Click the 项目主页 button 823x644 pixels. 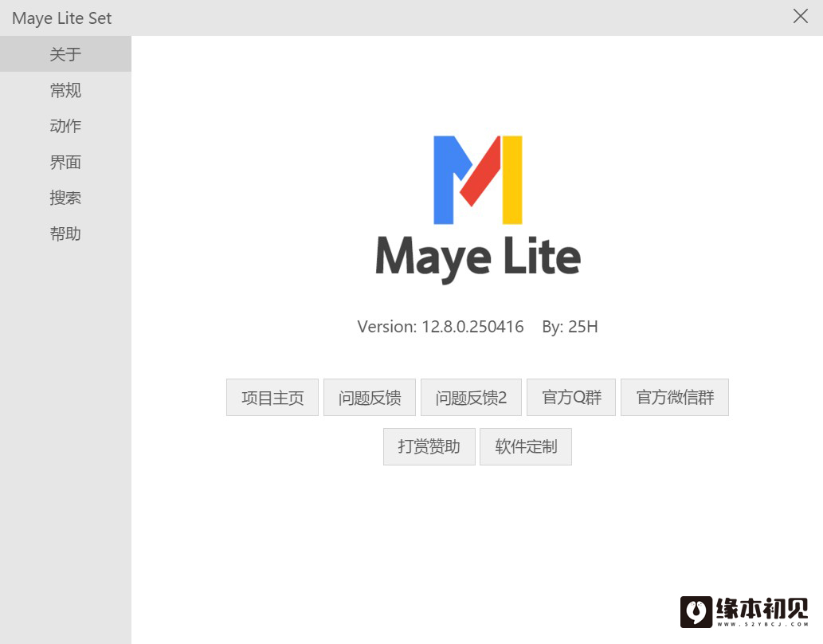pyautogui.click(x=272, y=398)
